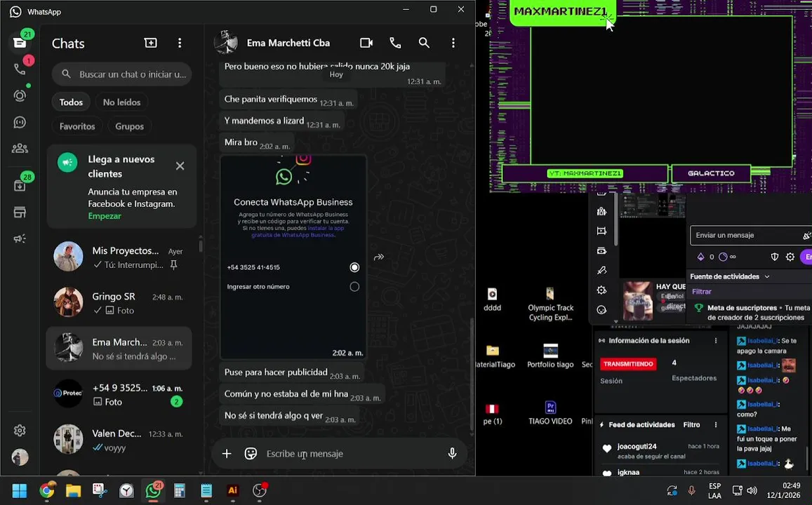Focus Enviar un mensaje field in Twitch chat
812x505 pixels.
tap(751, 236)
